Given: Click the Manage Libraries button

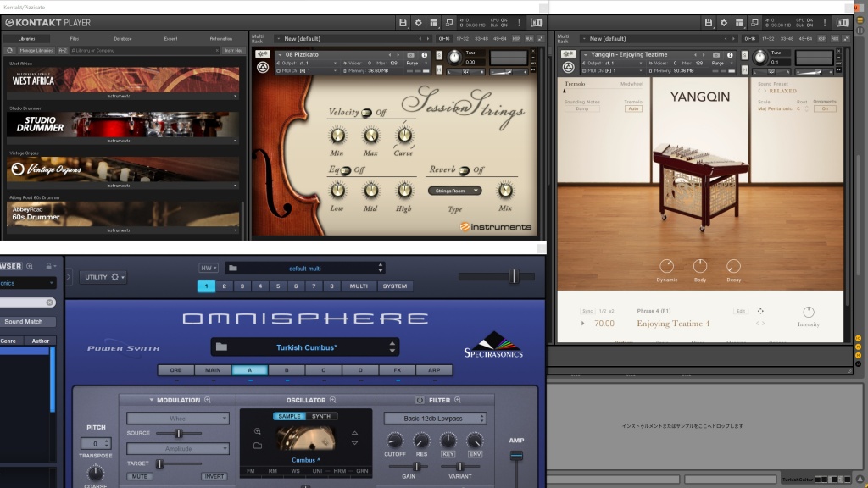Looking at the screenshot, I should (x=36, y=51).
